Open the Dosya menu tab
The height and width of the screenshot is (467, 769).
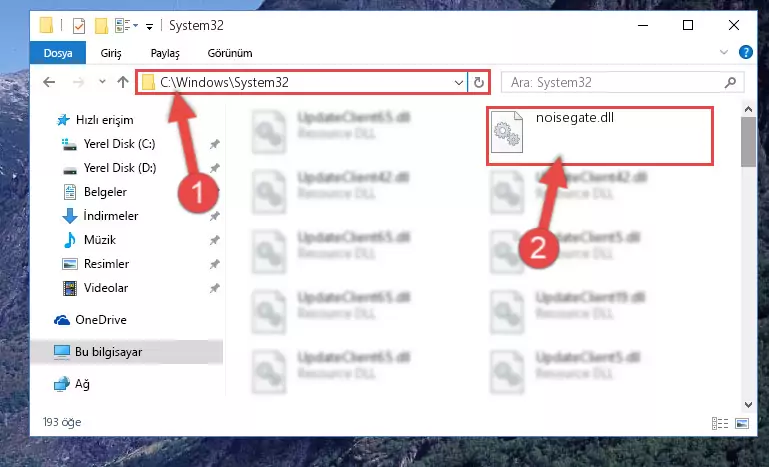[58, 53]
